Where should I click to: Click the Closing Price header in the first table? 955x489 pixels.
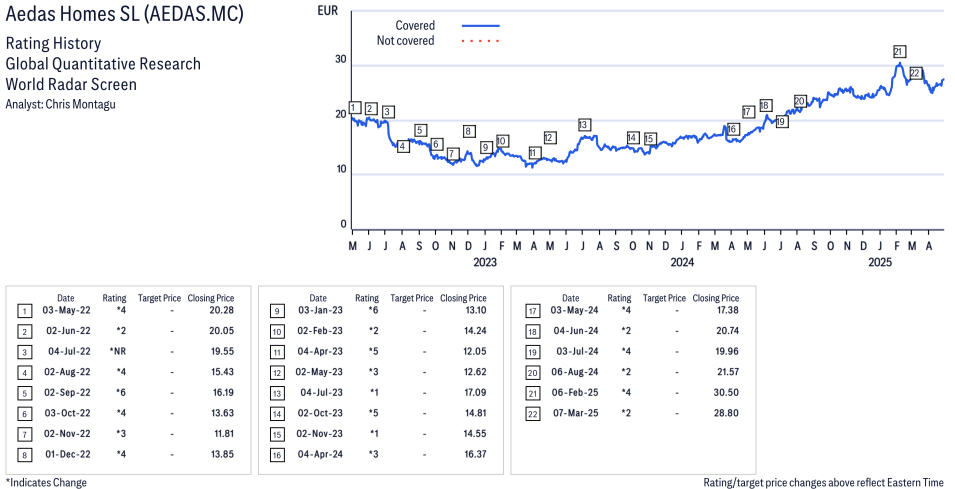pos(211,298)
